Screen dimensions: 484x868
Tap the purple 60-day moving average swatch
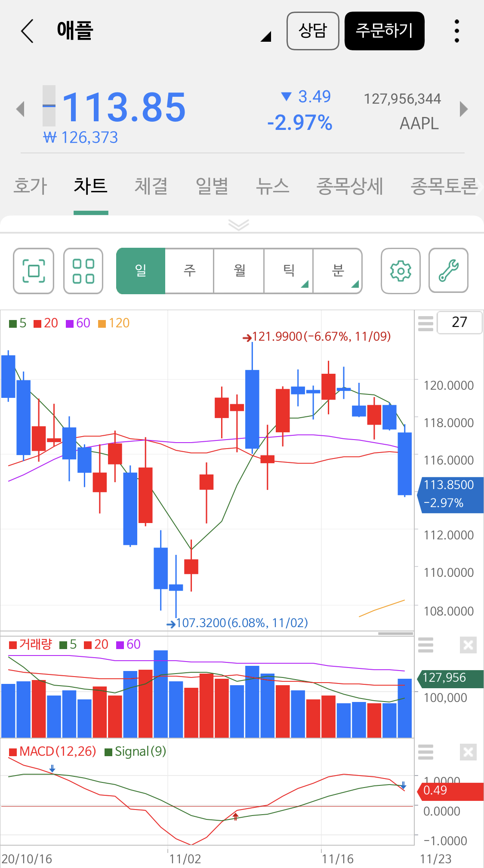coord(70,323)
